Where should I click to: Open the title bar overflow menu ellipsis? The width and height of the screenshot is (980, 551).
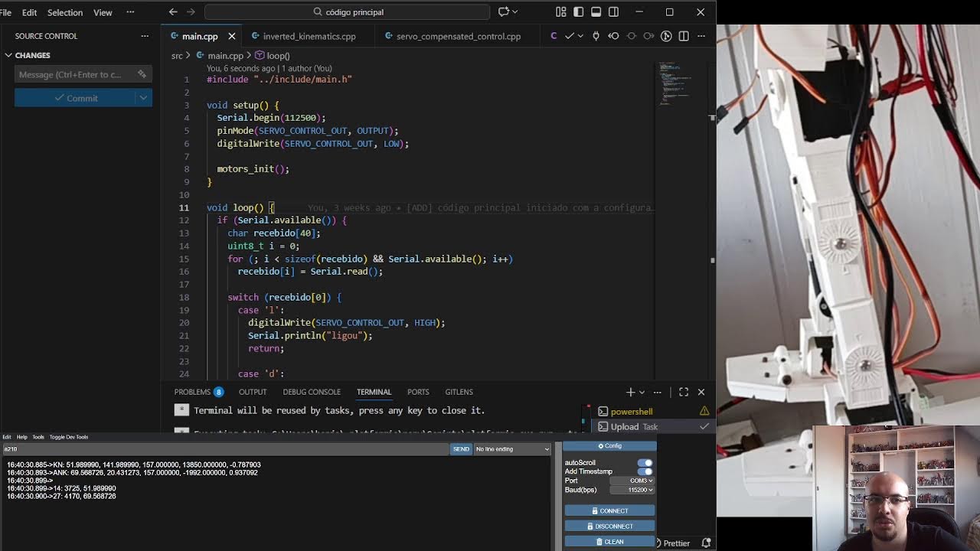[x=130, y=11]
